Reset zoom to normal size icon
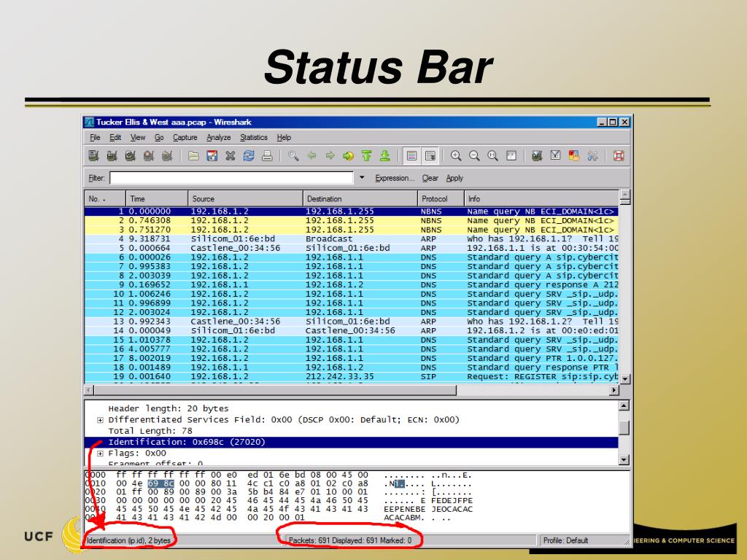The width and height of the screenshot is (747, 560). [x=492, y=156]
